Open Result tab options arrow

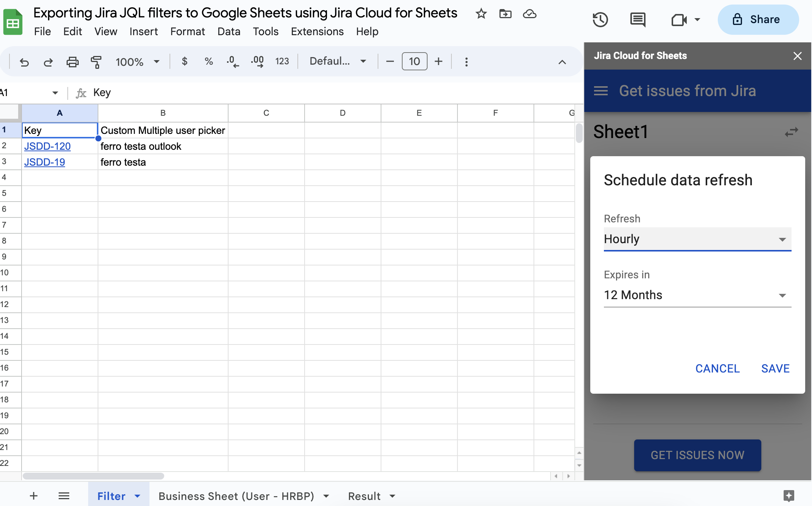392,496
